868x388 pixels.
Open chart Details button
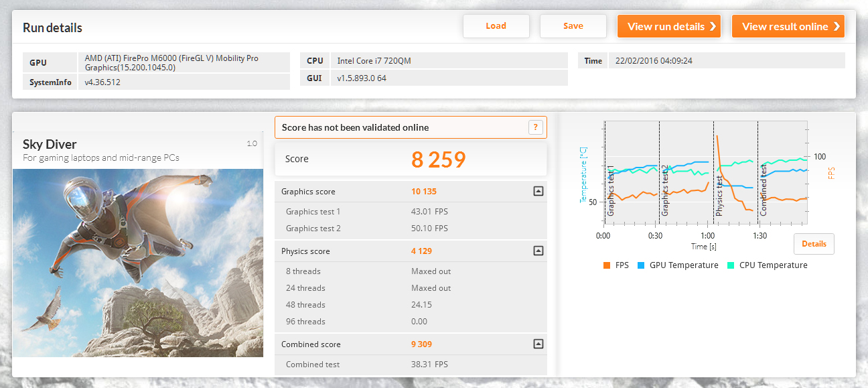pos(814,244)
